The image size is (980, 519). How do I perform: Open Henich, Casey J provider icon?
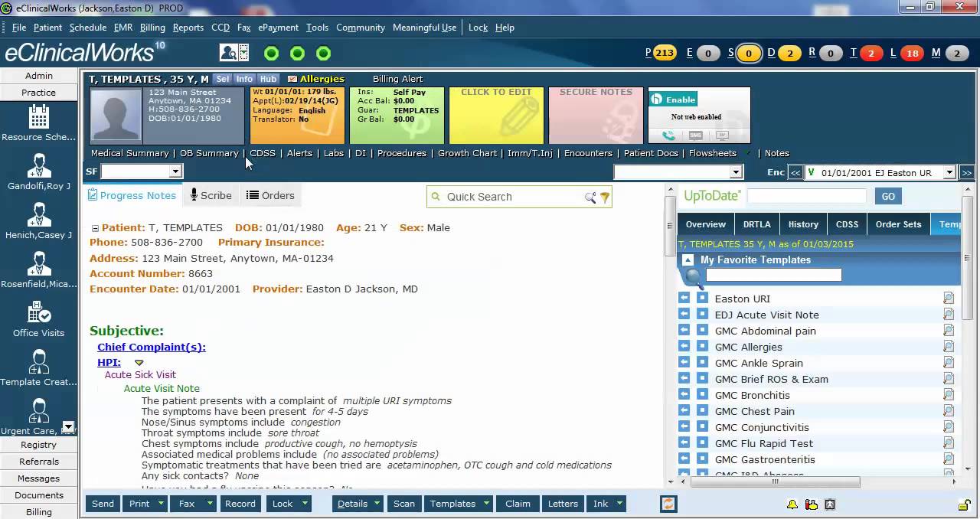point(39,215)
